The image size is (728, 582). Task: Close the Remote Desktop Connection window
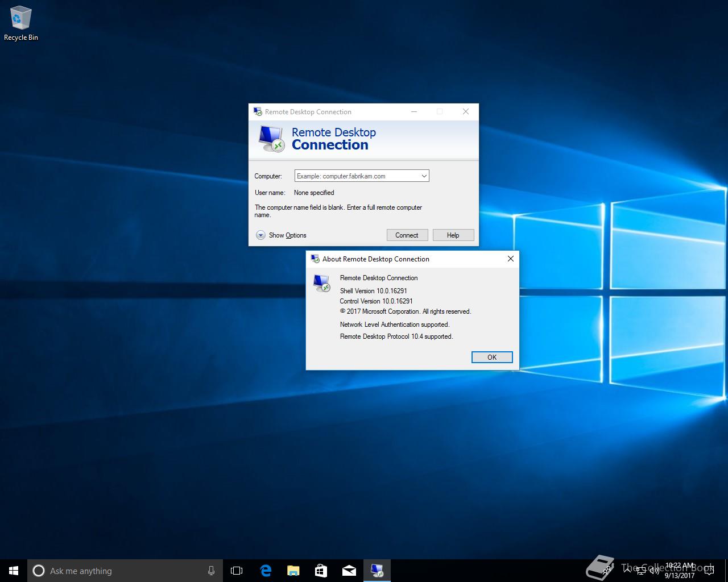[x=466, y=111]
